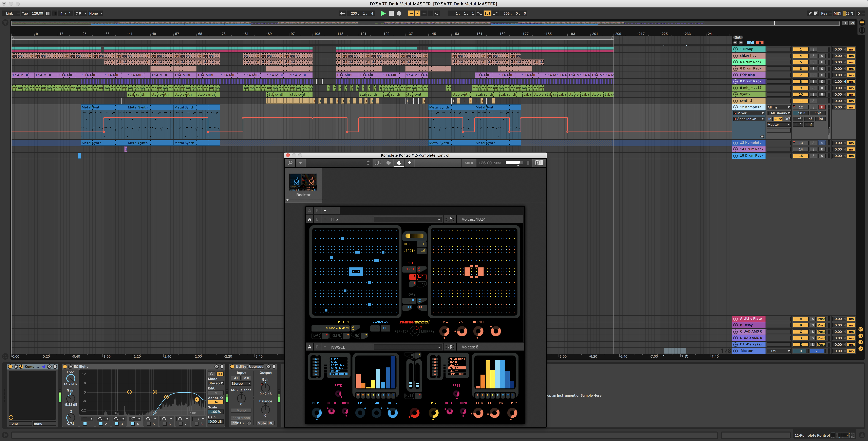Click the 12 Komplete track volume slider
868x441 pixels.
pos(801,113)
